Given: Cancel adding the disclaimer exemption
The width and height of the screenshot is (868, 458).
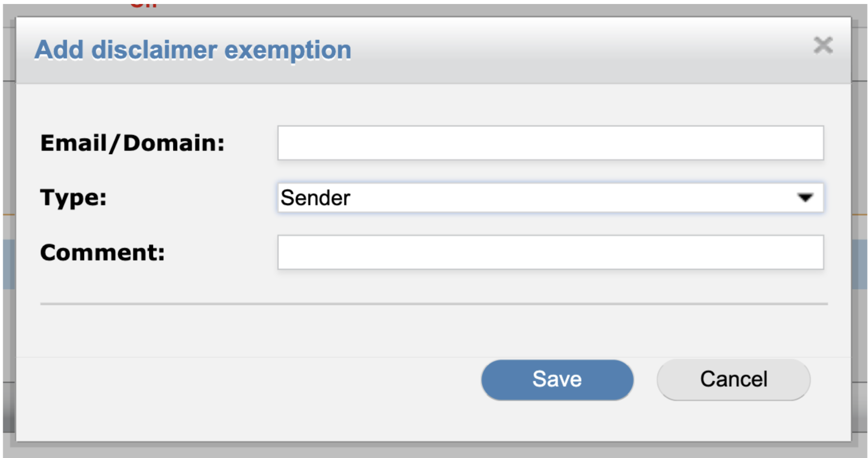Looking at the screenshot, I should coord(733,378).
